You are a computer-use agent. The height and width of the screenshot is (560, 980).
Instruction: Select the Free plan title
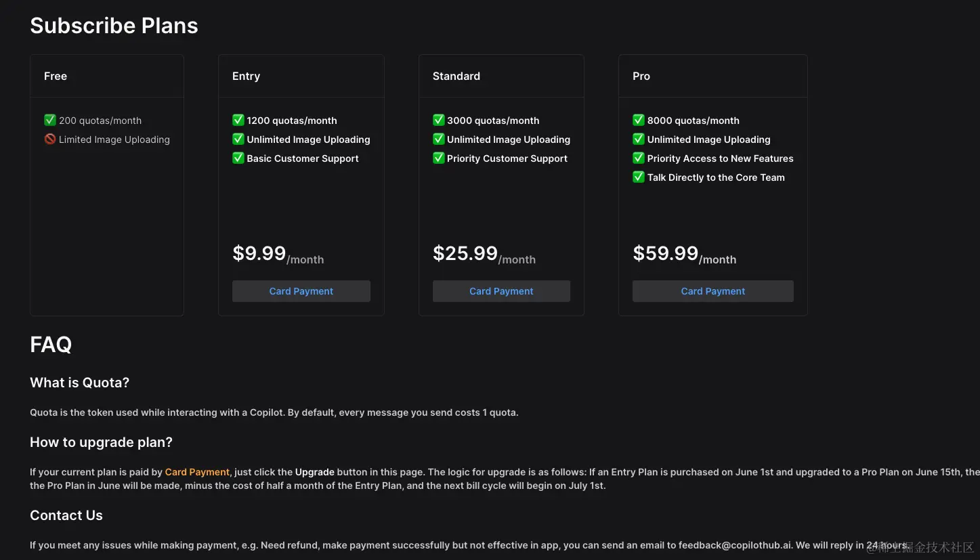pyautogui.click(x=56, y=77)
